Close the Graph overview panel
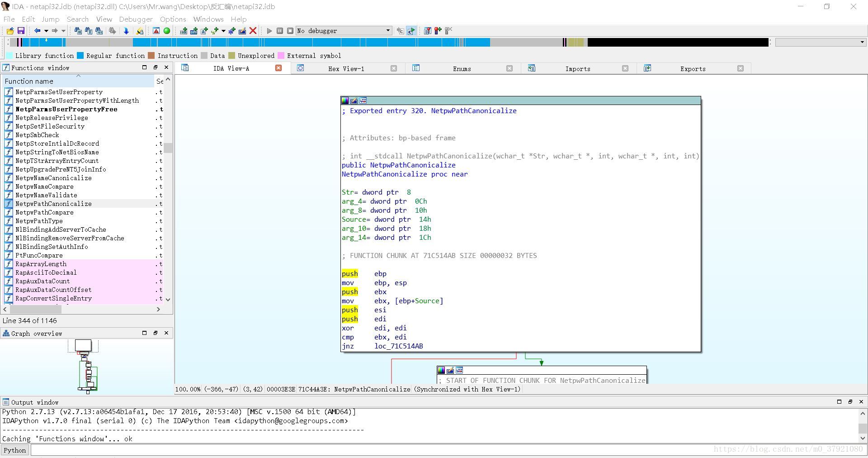The height and width of the screenshot is (458, 868). [x=166, y=333]
